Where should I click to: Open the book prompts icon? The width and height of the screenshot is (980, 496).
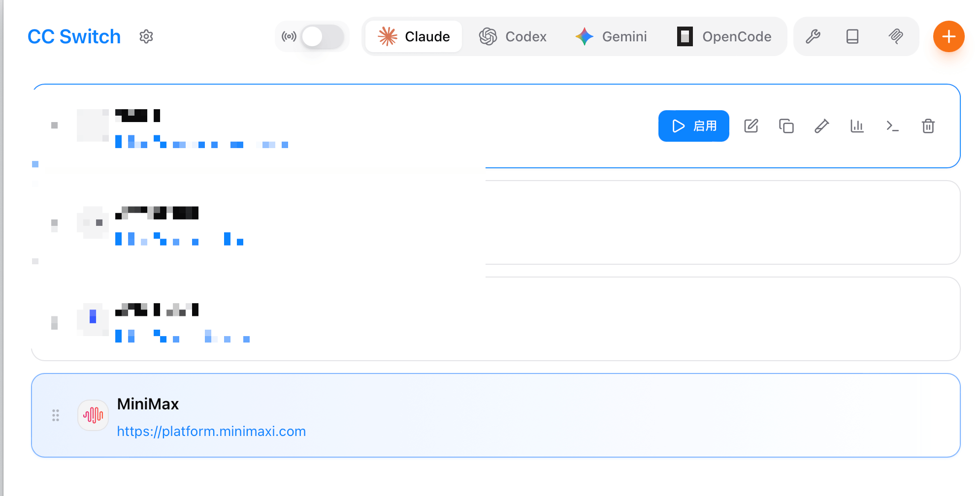(852, 36)
